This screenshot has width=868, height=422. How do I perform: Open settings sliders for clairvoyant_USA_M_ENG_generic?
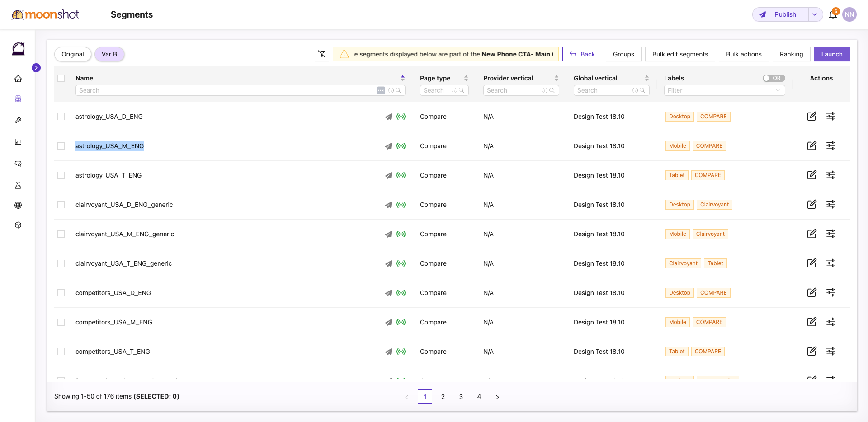831,234
